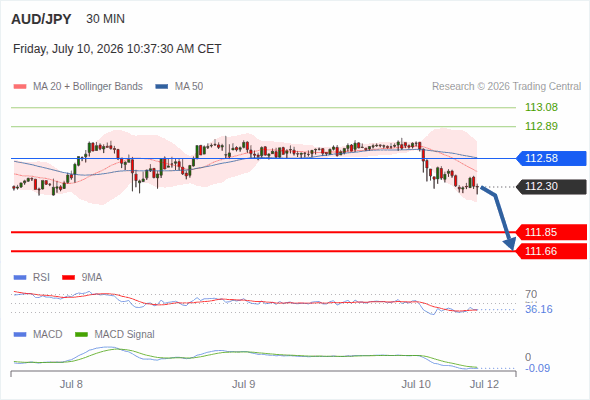590x400 pixels.
Task: Click the red 111.85 support price tag
Action: pos(551,232)
